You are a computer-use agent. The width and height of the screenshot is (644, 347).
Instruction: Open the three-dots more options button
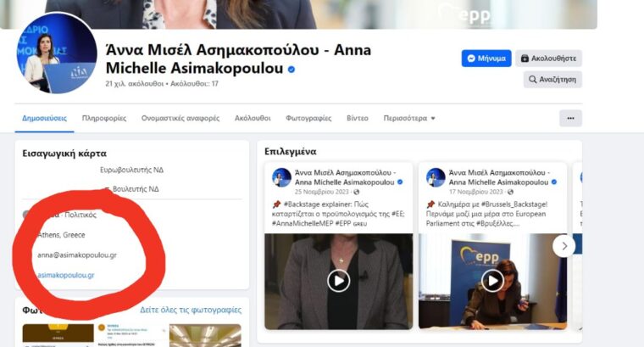tap(570, 119)
